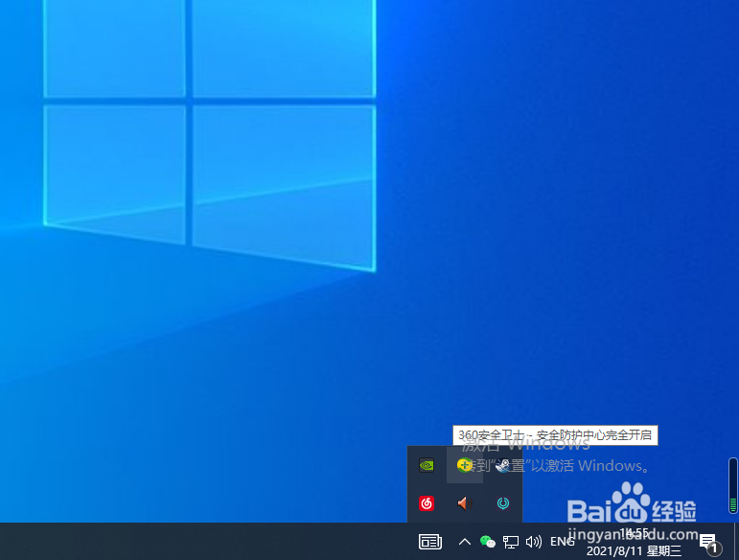Switch the ENG input language indicator

(x=563, y=542)
